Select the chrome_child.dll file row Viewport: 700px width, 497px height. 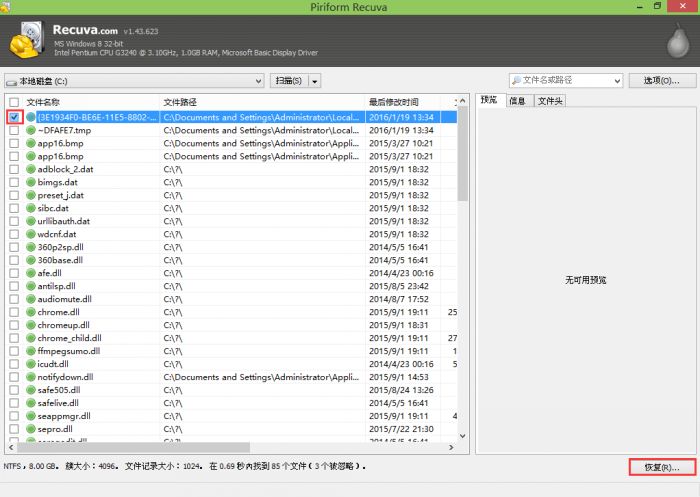point(232,338)
